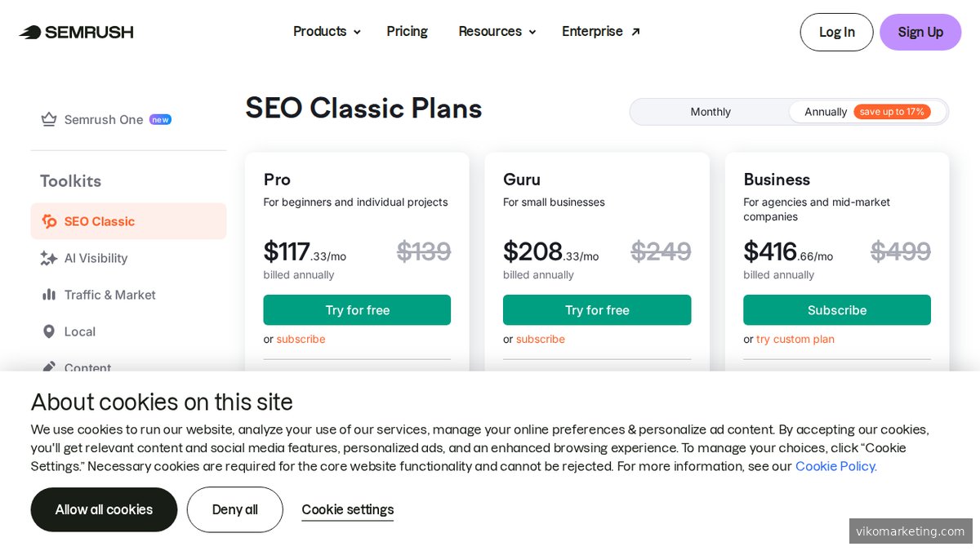Open the SEO Classic toolkit icon
This screenshot has height=551, width=980.
click(x=49, y=220)
